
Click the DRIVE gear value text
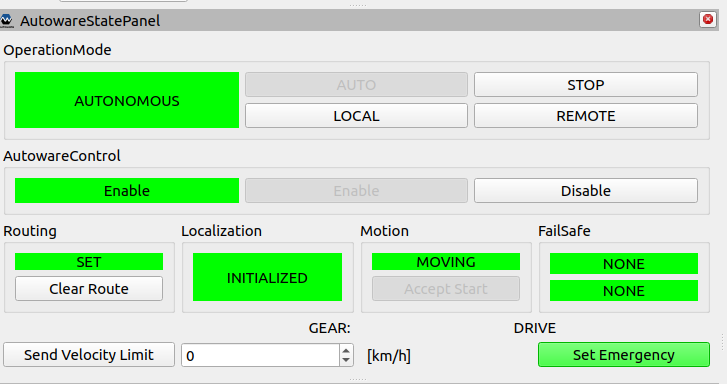[535, 328]
